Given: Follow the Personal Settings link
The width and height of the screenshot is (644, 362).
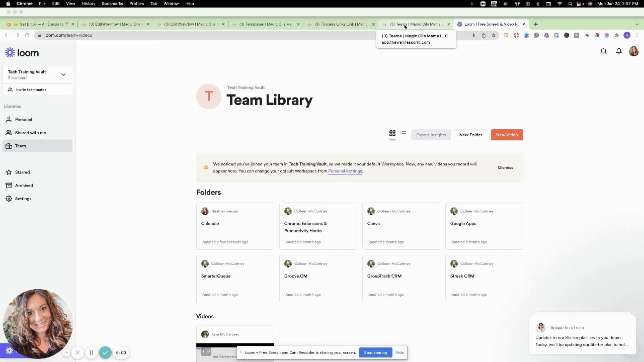Looking at the screenshot, I should click(x=345, y=171).
